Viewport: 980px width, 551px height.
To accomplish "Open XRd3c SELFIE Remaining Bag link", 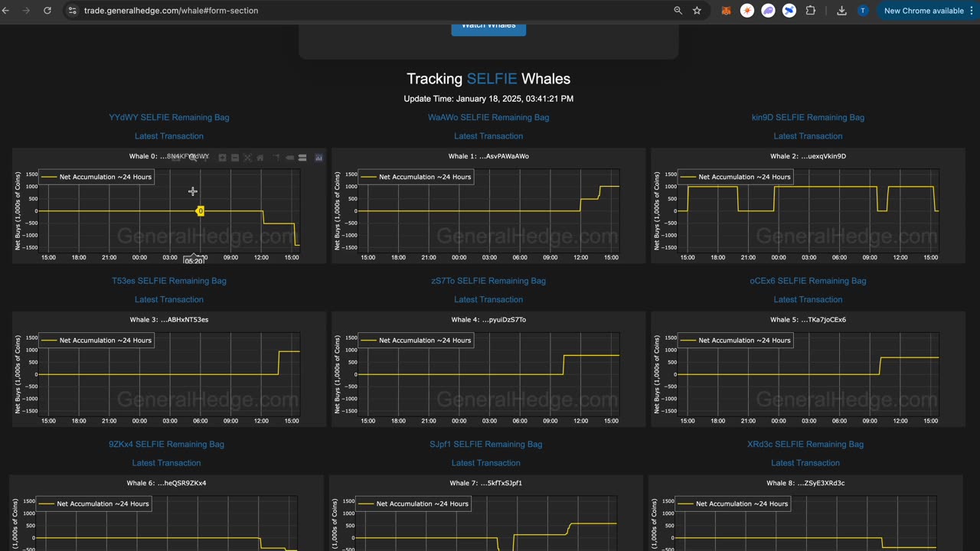I will coord(805,444).
